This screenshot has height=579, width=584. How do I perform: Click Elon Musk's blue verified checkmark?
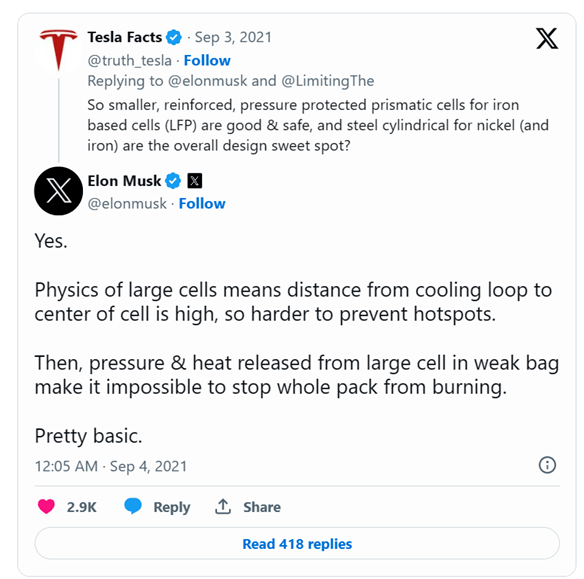pos(173,181)
